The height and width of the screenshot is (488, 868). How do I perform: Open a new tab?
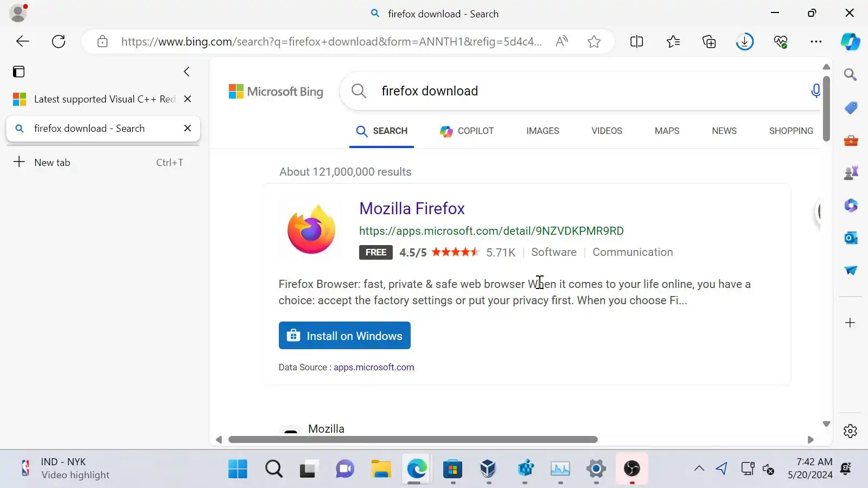pyautogui.click(x=102, y=162)
